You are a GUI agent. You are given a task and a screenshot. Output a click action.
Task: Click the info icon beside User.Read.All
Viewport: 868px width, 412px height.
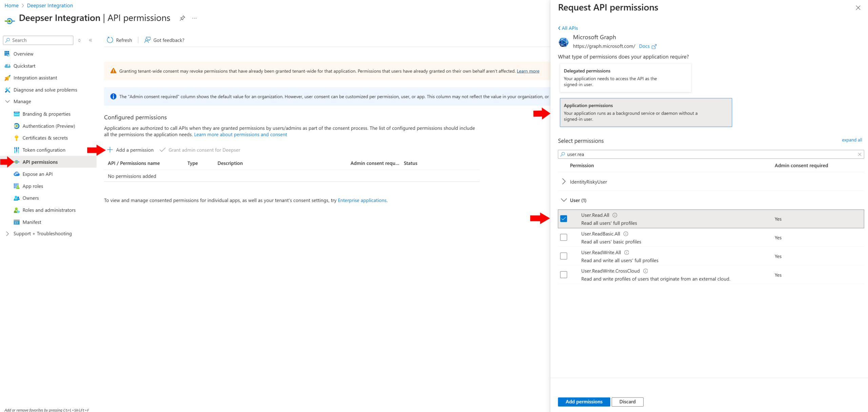615,215
